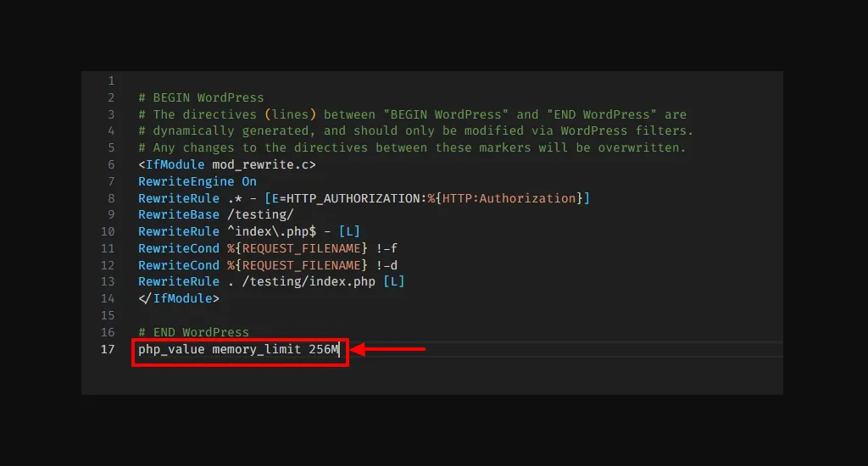Image resolution: width=868 pixels, height=466 pixels.
Task: Click the 'RewriteEngine On' directive
Action: (198, 181)
